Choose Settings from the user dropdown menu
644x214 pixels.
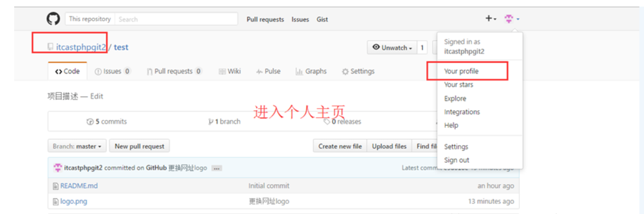point(456,147)
